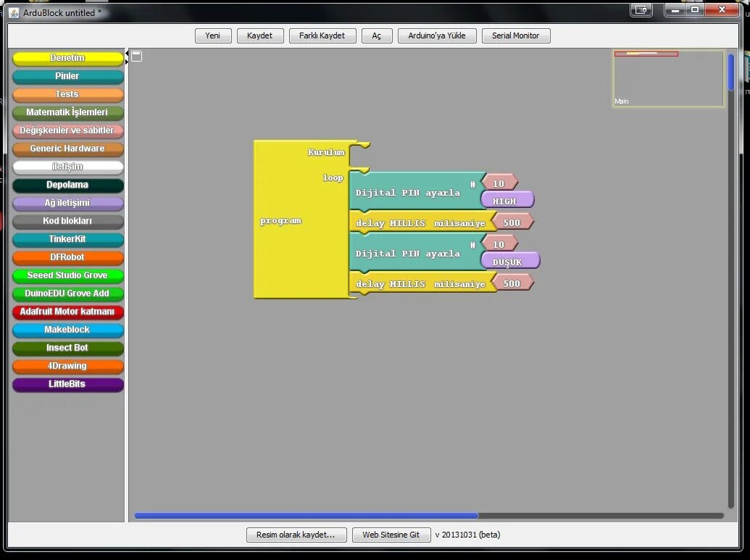750x560 pixels.
Task: Click the DUŞUK value block
Action: coord(510,262)
